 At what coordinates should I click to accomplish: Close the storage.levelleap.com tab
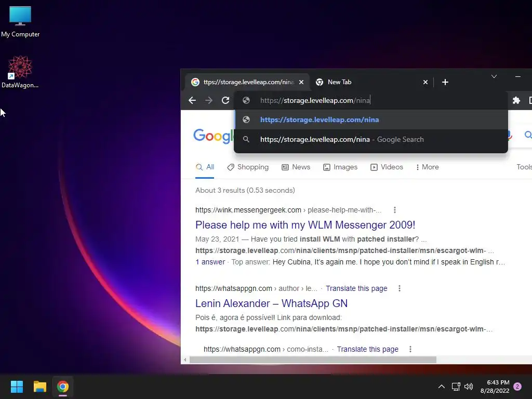point(301,82)
